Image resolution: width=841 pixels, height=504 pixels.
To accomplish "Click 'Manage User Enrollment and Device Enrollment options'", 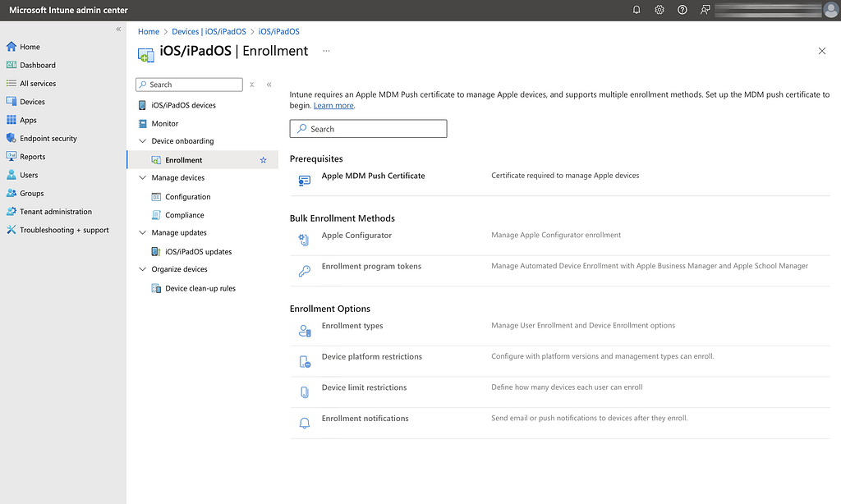I will tap(583, 325).
